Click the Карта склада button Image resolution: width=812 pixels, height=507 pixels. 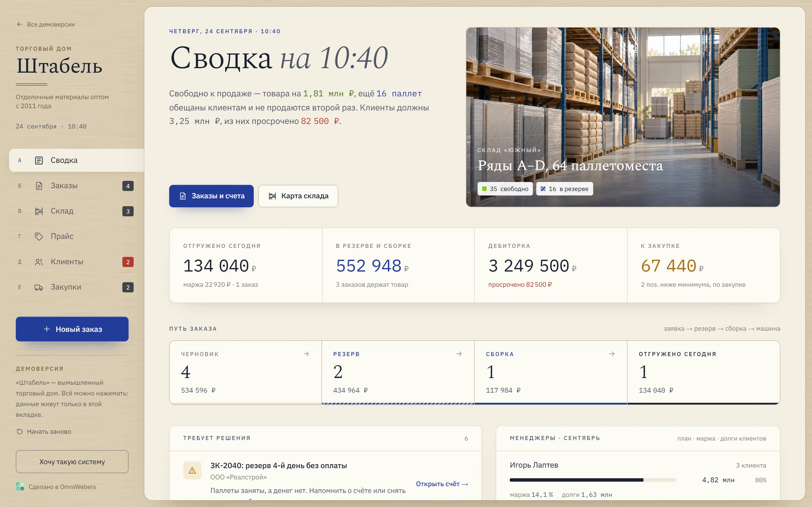click(x=298, y=196)
